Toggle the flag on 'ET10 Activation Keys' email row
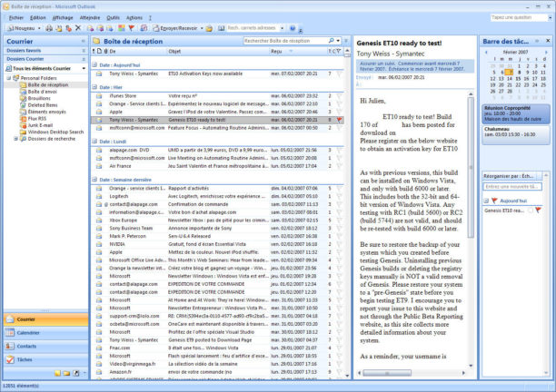Viewport: 556px width, 392px height. click(x=340, y=73)
